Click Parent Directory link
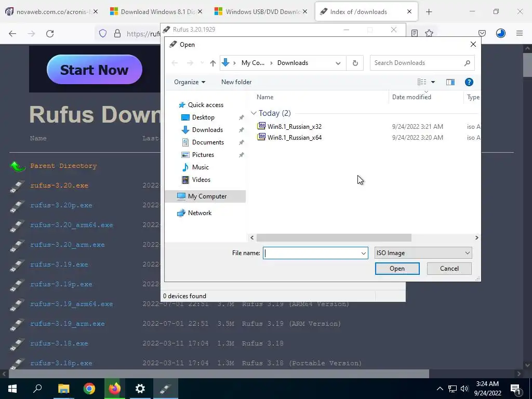Image resolution: width=532 pixels, height=399 pixels. 63,166
